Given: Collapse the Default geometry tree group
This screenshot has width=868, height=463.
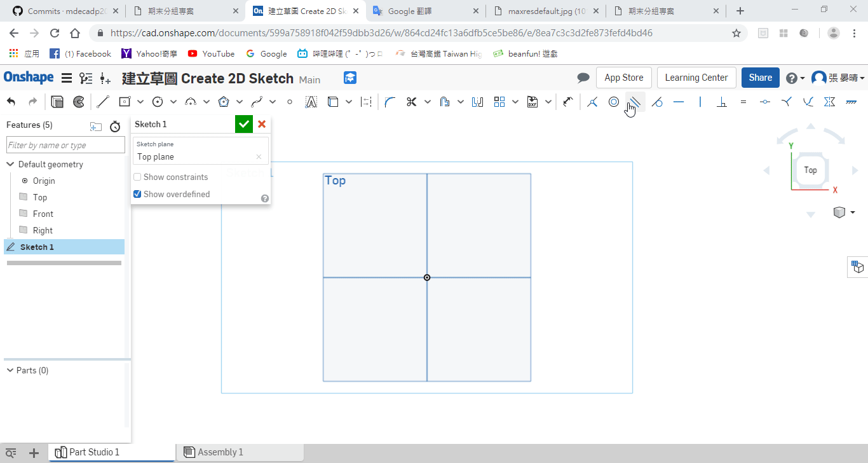Looking at the screenshot, I should coord(10,164).
